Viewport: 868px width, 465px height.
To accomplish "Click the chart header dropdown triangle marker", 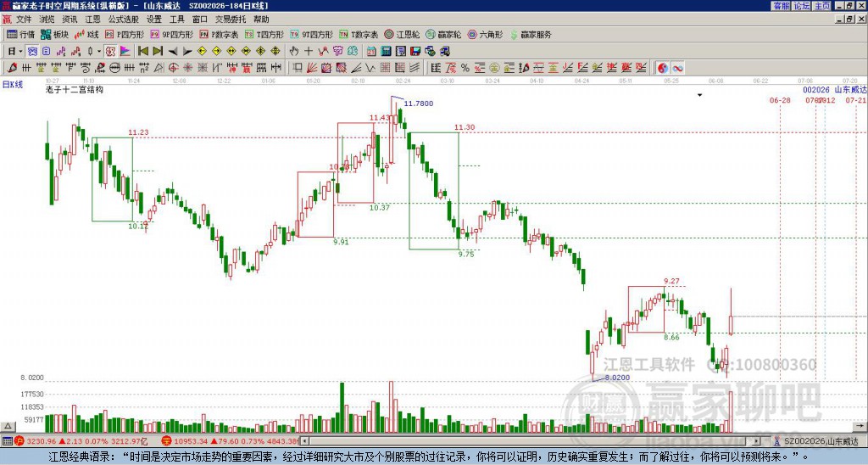I will click(699, 95).
